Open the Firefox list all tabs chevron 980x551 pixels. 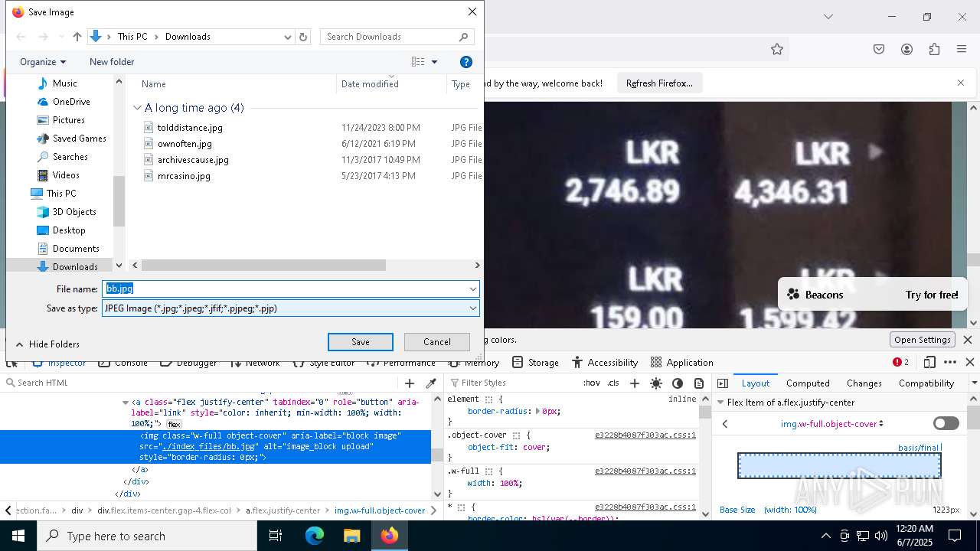[828, 16]
